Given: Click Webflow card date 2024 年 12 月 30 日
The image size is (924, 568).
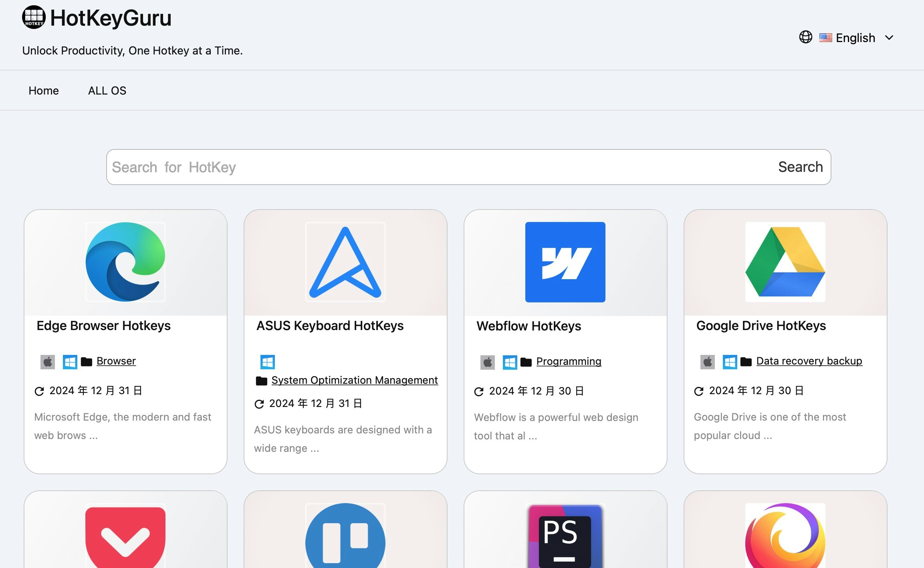Looking at the screenshot, I should (x=536, y=391).
